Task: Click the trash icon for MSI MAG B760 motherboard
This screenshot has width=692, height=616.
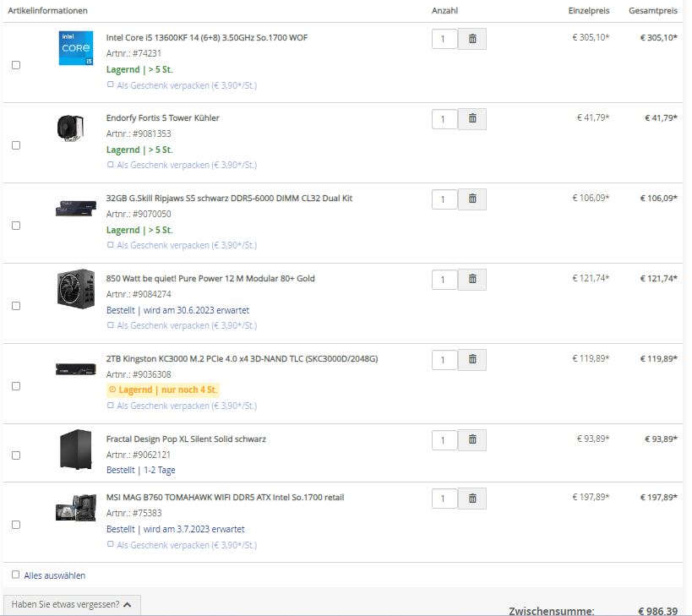Action: click(471, 498)
